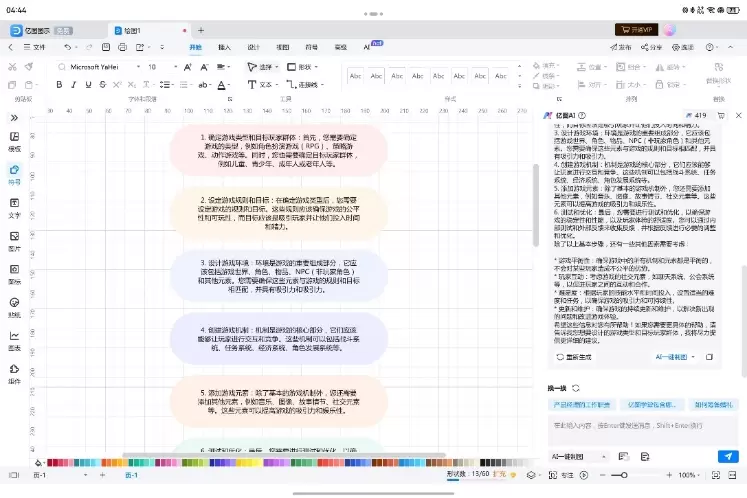Image resolution: width=747 pixels, height=498 pixels.
Task: Switch to the 插入 ribbon tab
Action: point(224,47)
